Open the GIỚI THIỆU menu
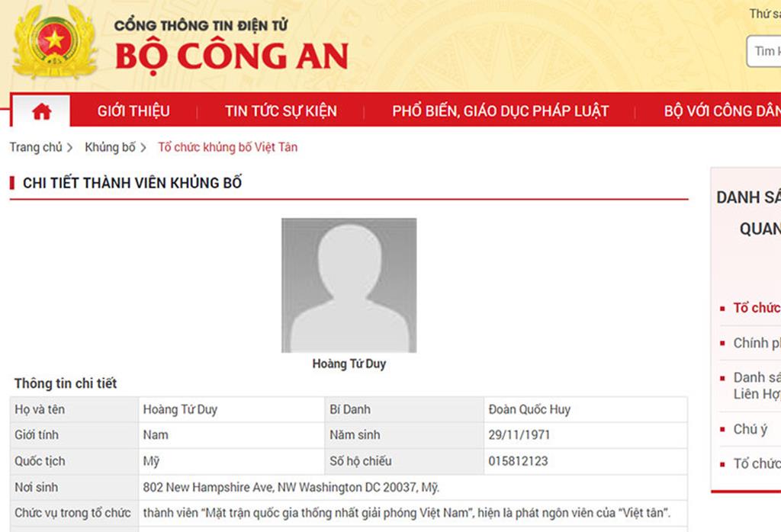The width and height of the screenshot is (781, 532). [133, 111]
